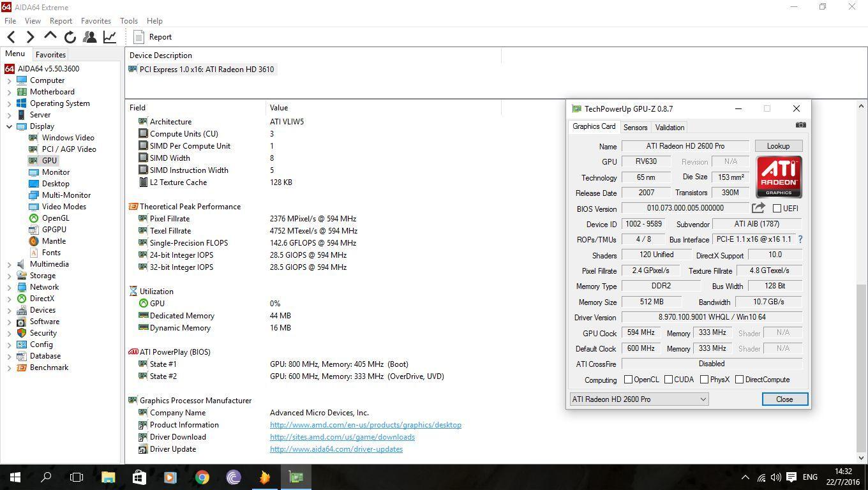Open the graph chart toolbar icon

pyautogui.click(x=110, y=37)
